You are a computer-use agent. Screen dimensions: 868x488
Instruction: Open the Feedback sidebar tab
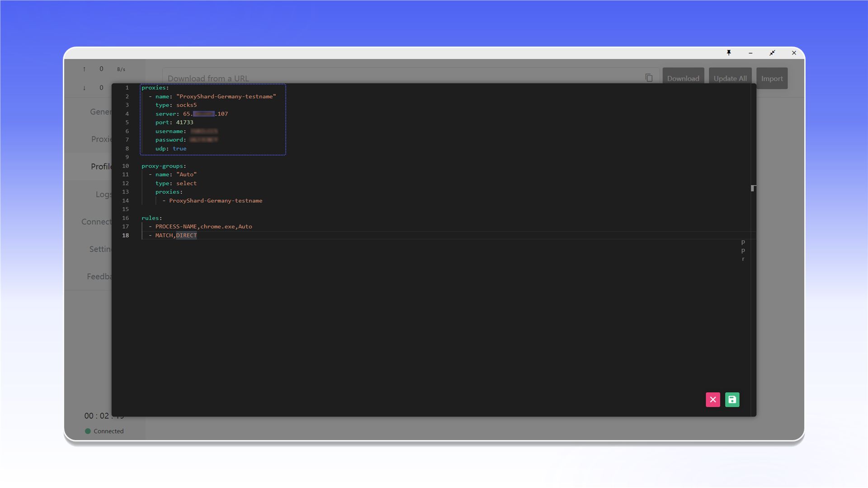[x=99, y=277]
